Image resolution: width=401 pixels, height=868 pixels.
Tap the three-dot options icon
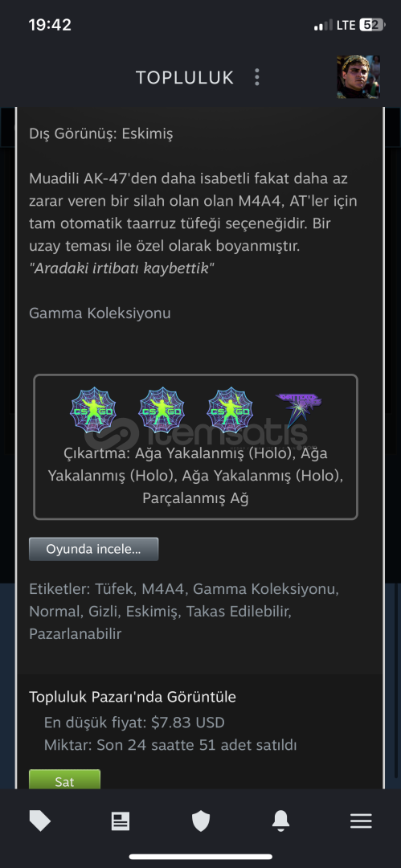tap(257, 77)
